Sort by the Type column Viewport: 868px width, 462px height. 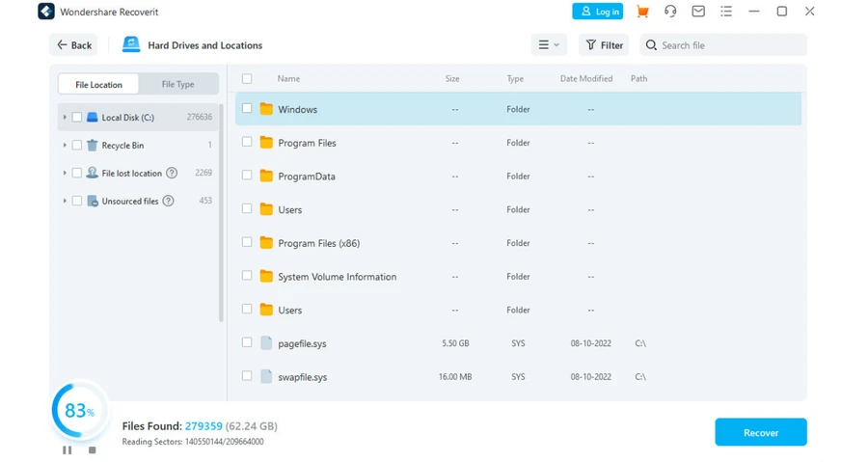click(515, 78)
